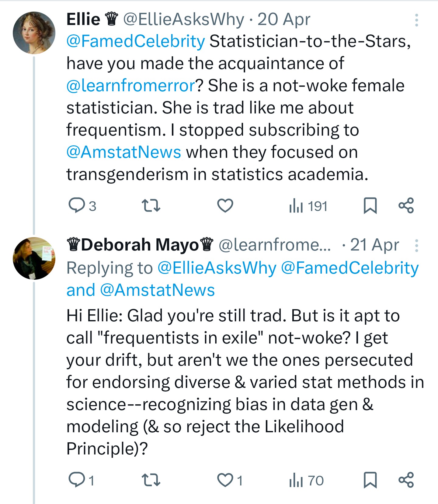Open @FamedCelebrity mention in Ellie's tweet
This screenshot has width=438, height=504.
tap(136, 41)
